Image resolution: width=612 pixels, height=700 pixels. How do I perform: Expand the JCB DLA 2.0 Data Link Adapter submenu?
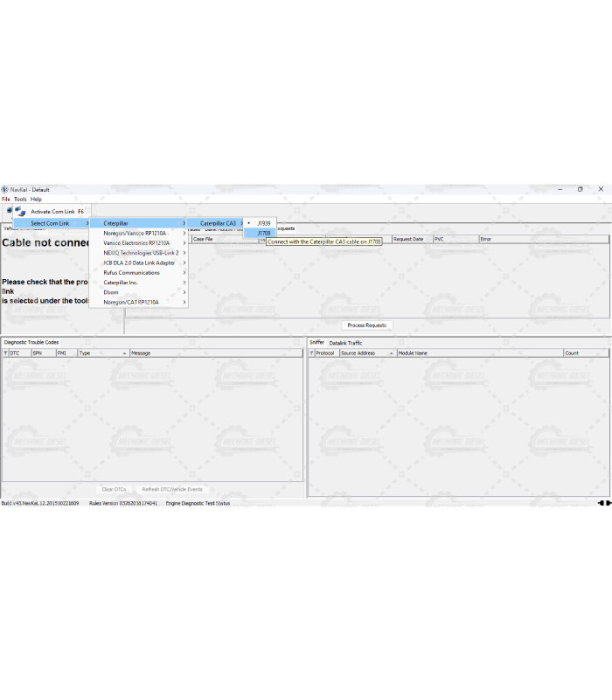(x=138, y=262)
